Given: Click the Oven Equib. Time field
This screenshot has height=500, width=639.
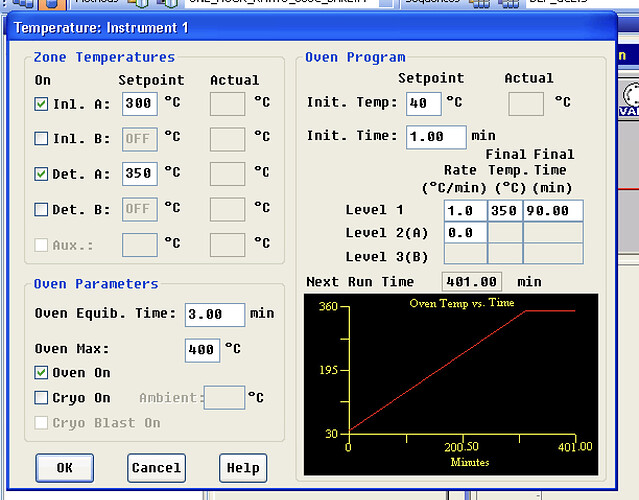Looking at the screenshot, I should click(x=215, y=315).
